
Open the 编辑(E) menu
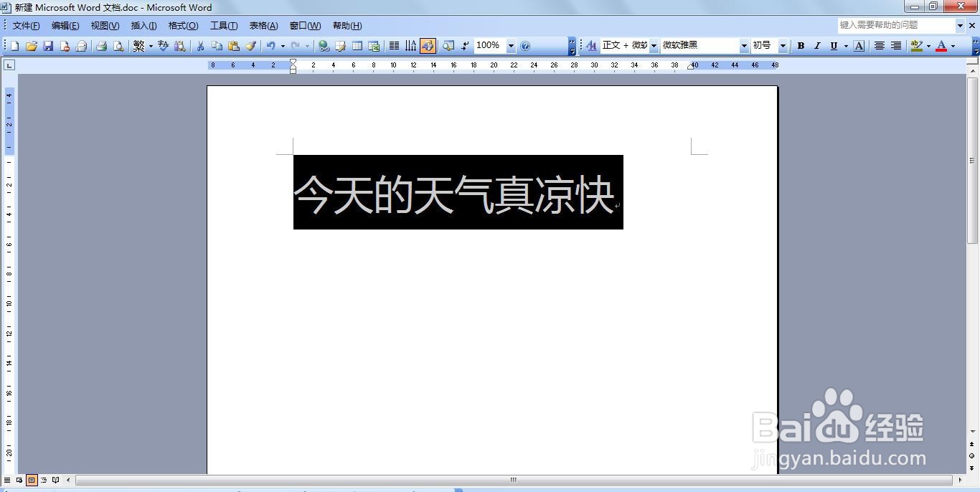65,26
